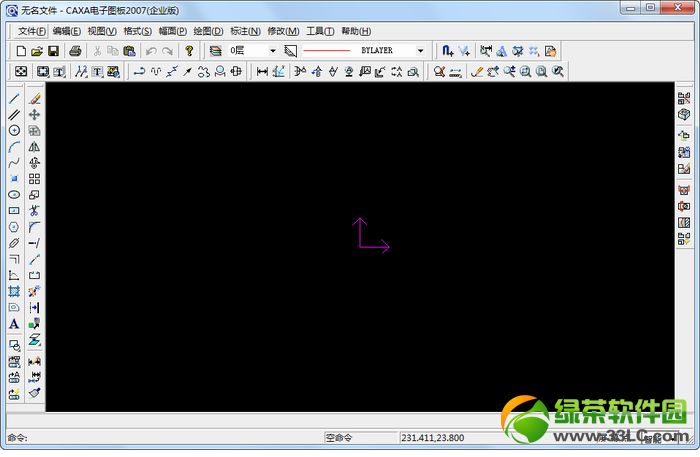Open the layer dropdown showing 0层
700x457 pixels.
[253, 51]
